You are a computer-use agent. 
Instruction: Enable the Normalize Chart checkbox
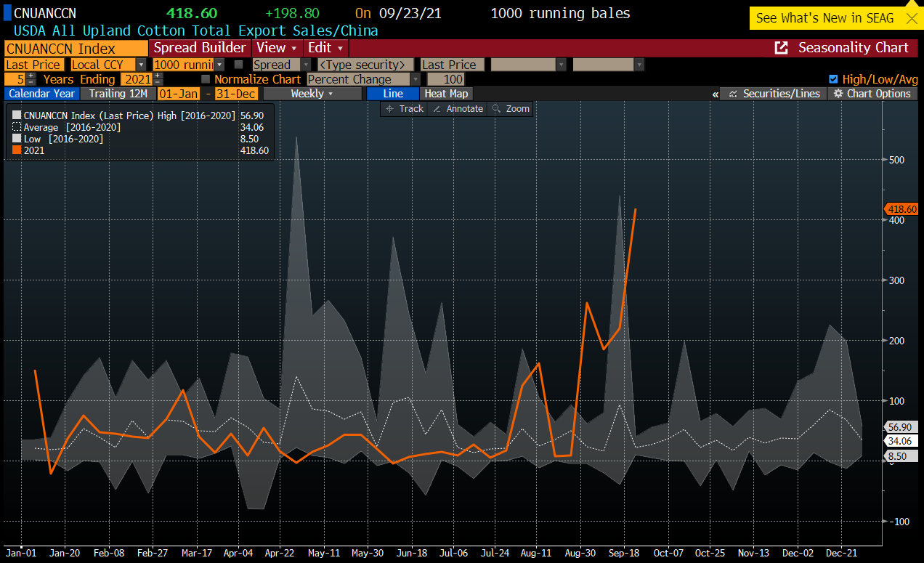206,79
